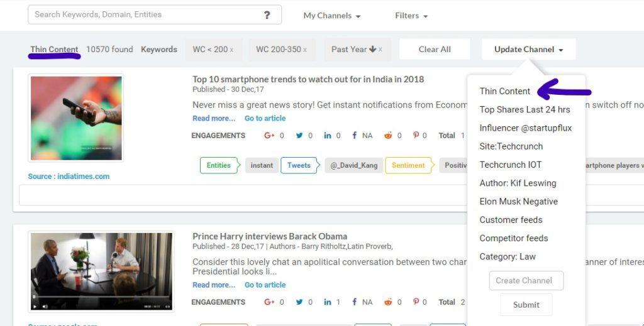Select Competitor feeds channel
This screenshot has width=644, height=326.
click(x=513, y=238)
